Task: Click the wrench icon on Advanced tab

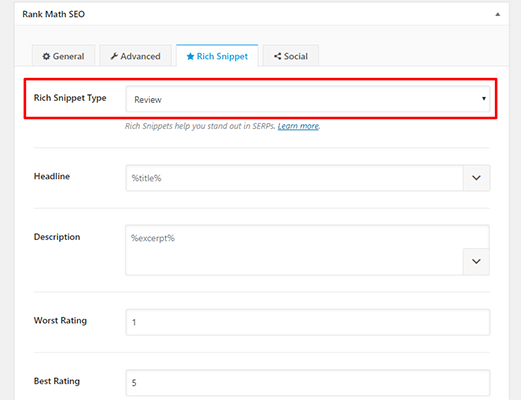Action: (114, 56)
